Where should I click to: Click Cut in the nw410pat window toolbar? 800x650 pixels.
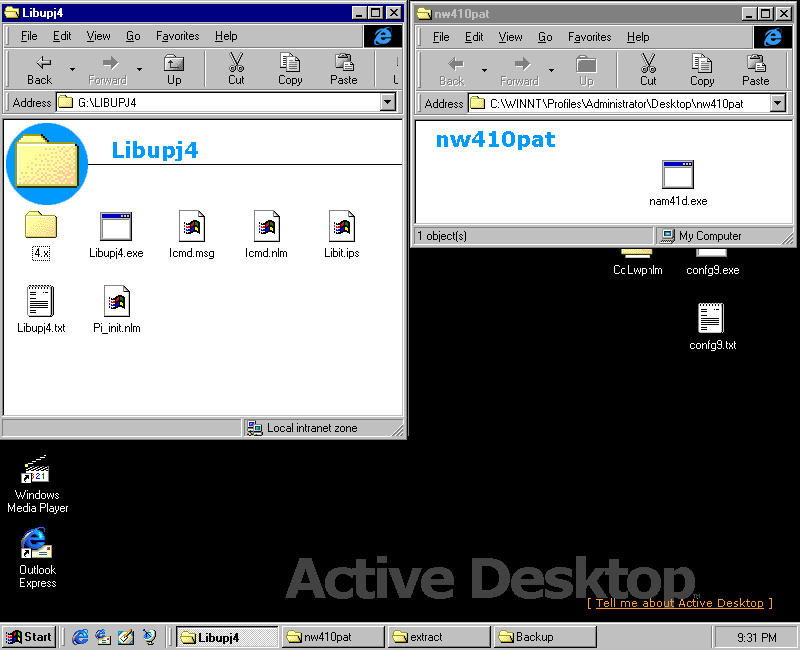coord(648,70)
